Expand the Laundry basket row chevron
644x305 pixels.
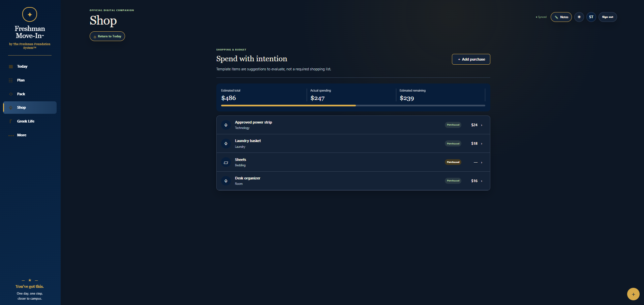482,144
